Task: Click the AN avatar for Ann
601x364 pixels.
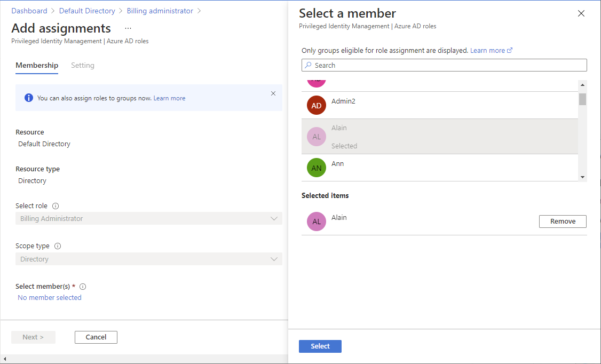Action: pyautogui.click(x=316, y=168)
